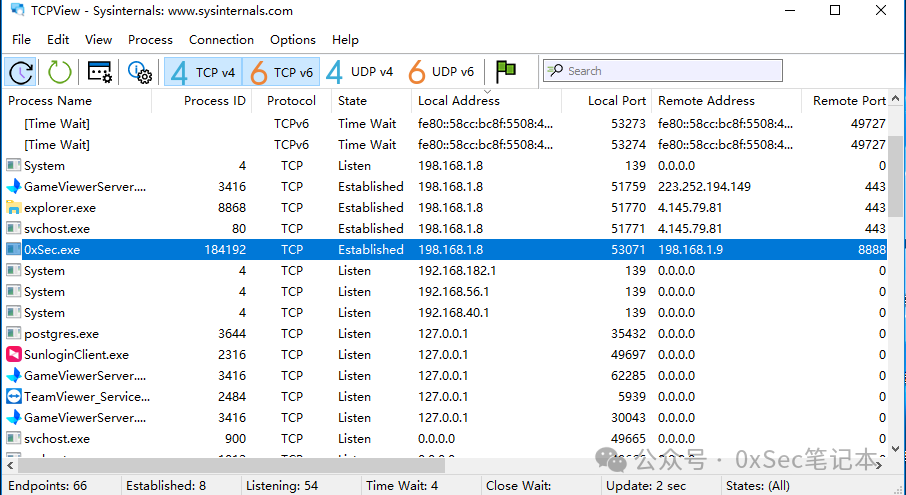Toggle the TCP v6 filter
This screenshot has height=495, width=906.
coord(281,72)
